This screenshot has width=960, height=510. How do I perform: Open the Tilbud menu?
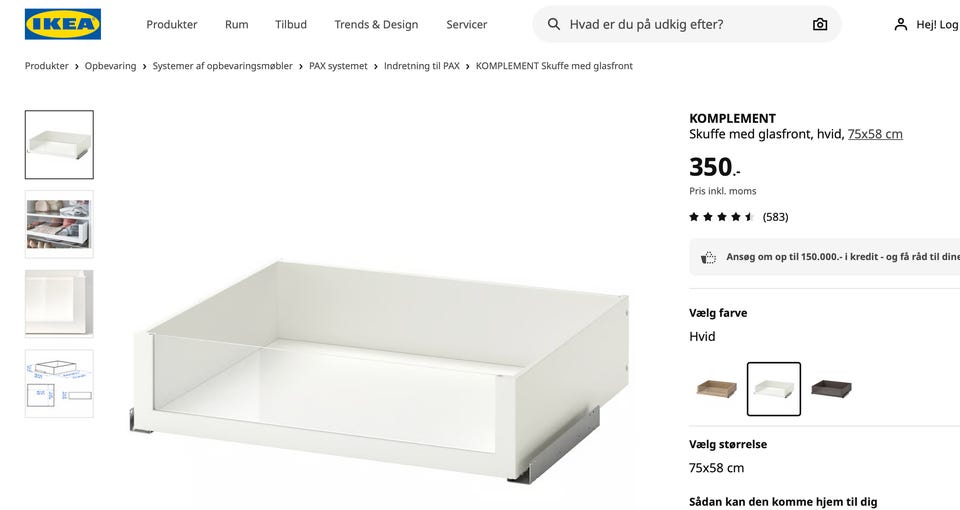point(291,24)
